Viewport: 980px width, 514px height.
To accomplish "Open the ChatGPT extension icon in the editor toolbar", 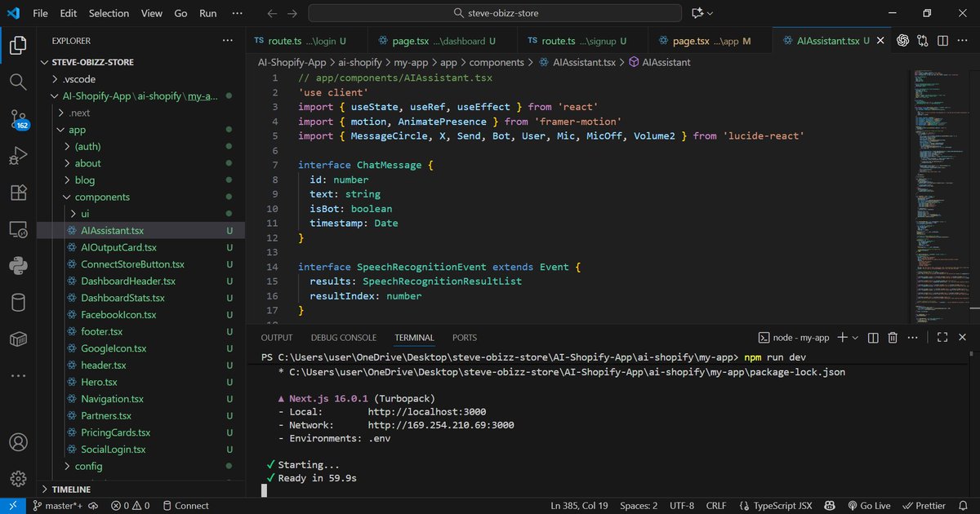I will [902, 40].
